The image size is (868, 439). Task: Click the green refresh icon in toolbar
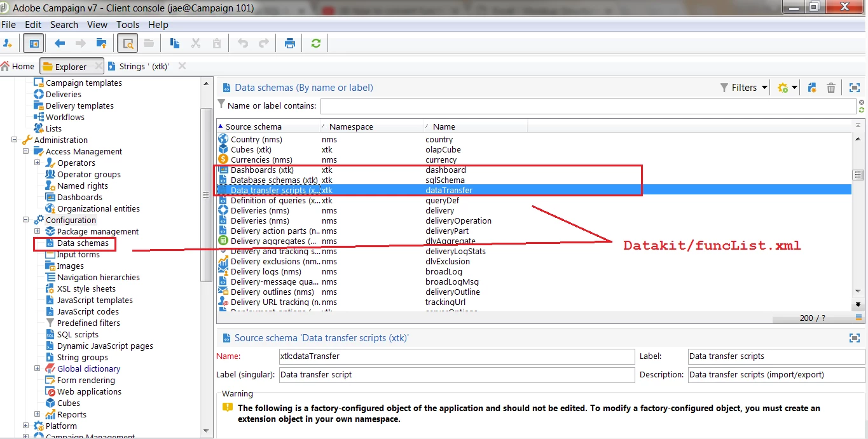(315, 43)
